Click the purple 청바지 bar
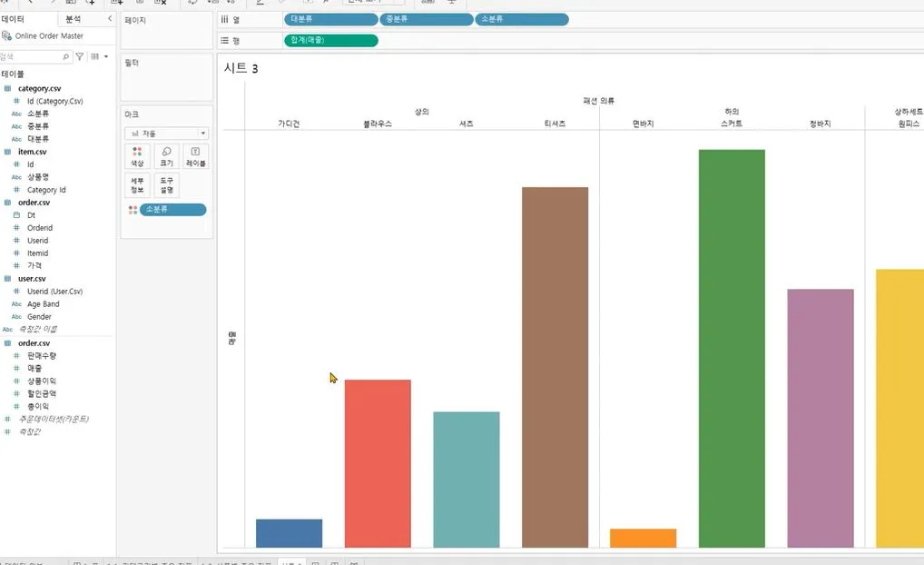 click(x=821, y=418)
